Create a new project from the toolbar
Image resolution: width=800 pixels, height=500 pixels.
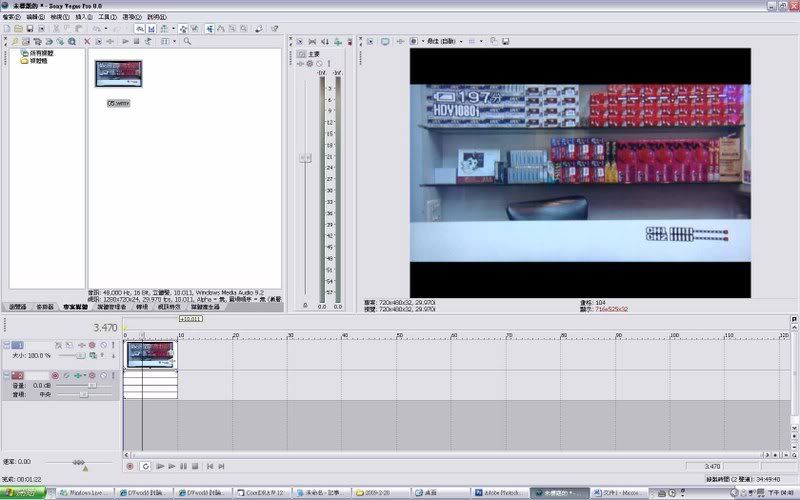click(7, 29)
